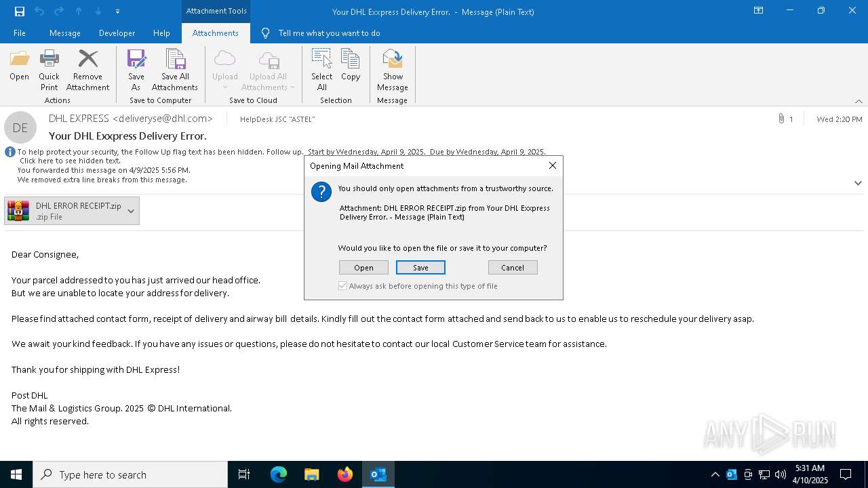Close the Opening Mail Attachment dialog
Screen dimensions: 868x488
coord(553,165)
